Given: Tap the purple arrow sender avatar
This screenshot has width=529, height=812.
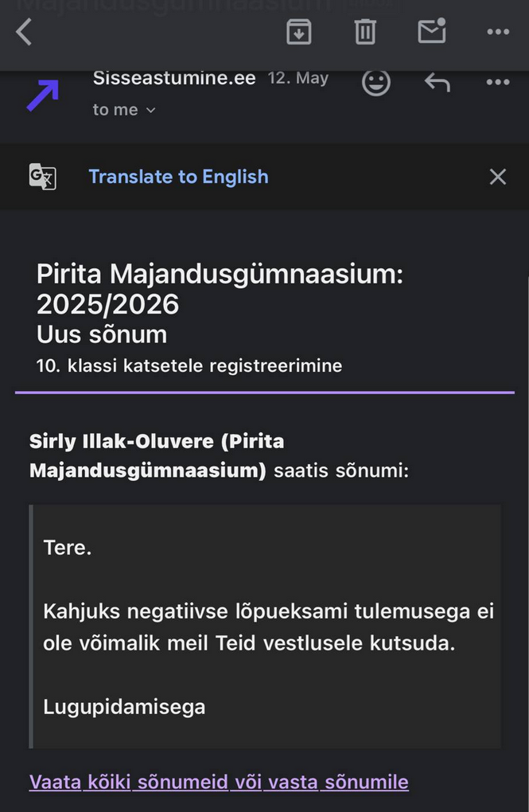Looking at the screenshot, I should coord(43,96).
